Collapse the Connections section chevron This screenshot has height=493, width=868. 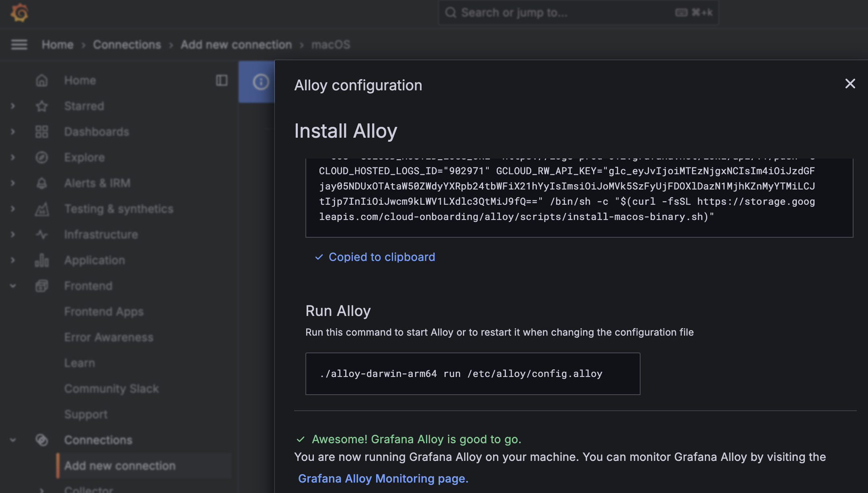point(13,440)
